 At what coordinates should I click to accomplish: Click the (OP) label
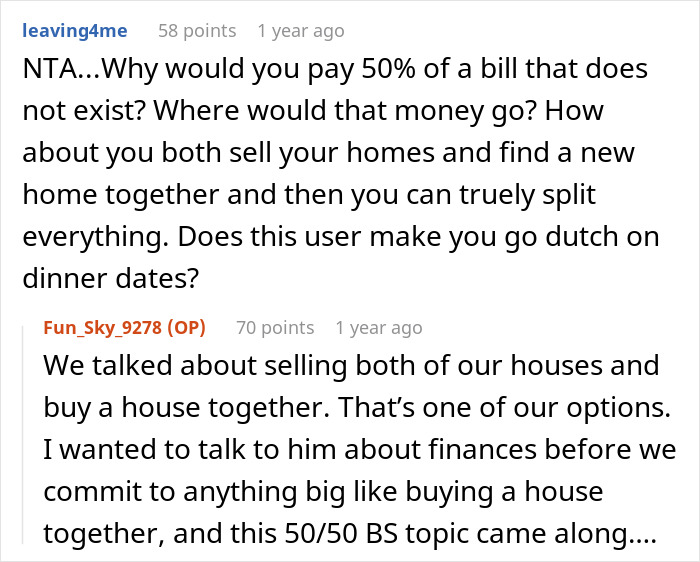point(188,328)
